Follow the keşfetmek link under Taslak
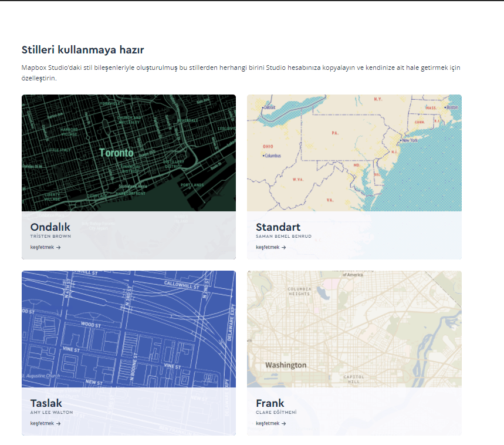Image resolution: width=504 pixels, height=445 pixels. click(42, 424)
